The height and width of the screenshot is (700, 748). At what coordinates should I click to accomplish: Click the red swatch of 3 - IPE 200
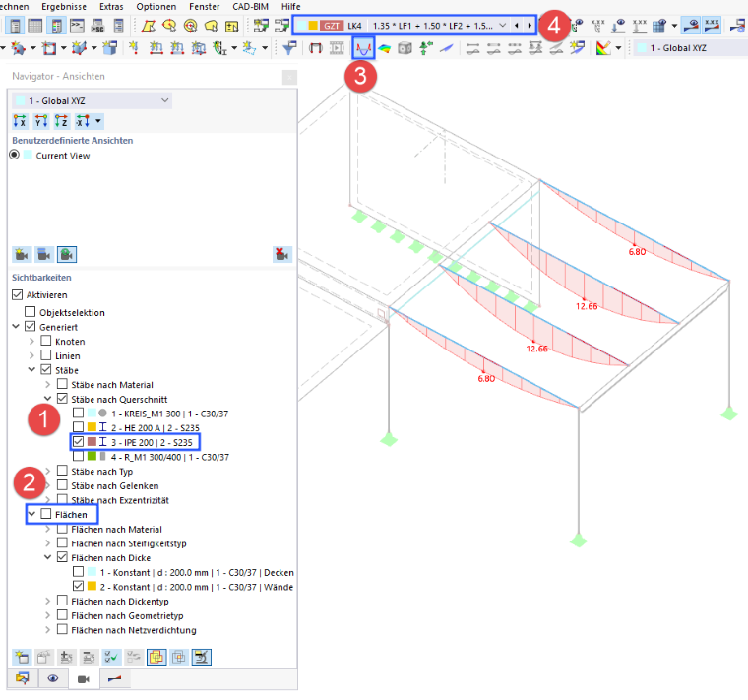[x=92, y=442]
